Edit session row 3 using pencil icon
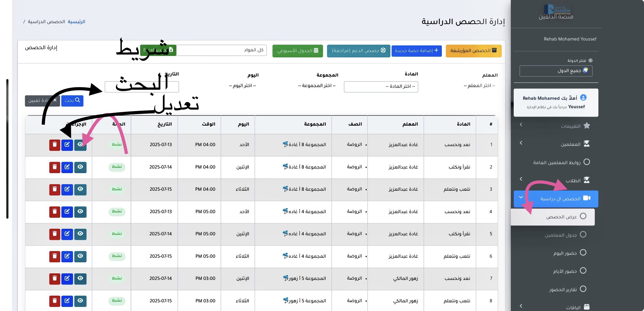The image size is (644, 311). click(x=67, y=189)
